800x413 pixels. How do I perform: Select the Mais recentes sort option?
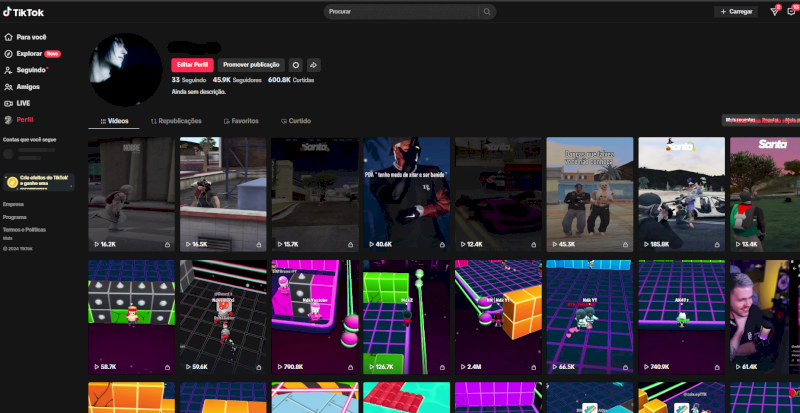[739, 120]
